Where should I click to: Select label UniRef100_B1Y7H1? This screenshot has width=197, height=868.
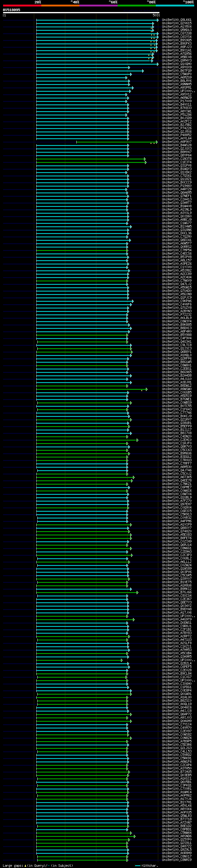click(x=177, y=802)
